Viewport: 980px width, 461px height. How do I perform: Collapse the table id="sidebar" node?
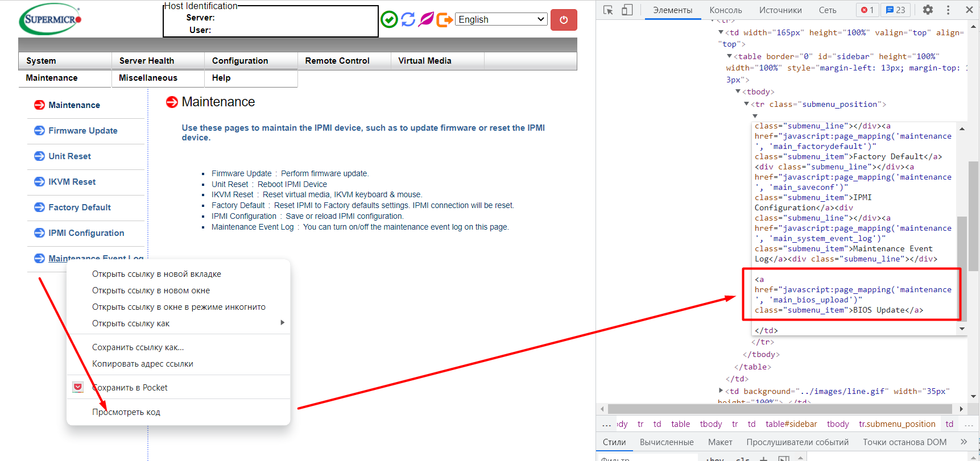[x=730, y=56]
